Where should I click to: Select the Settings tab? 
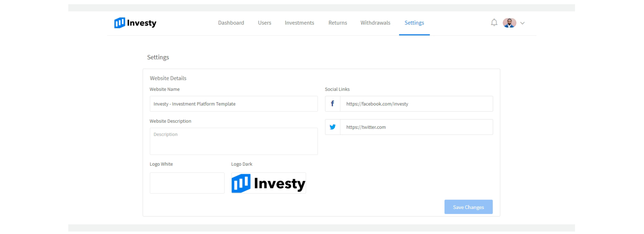click(414, 23)
